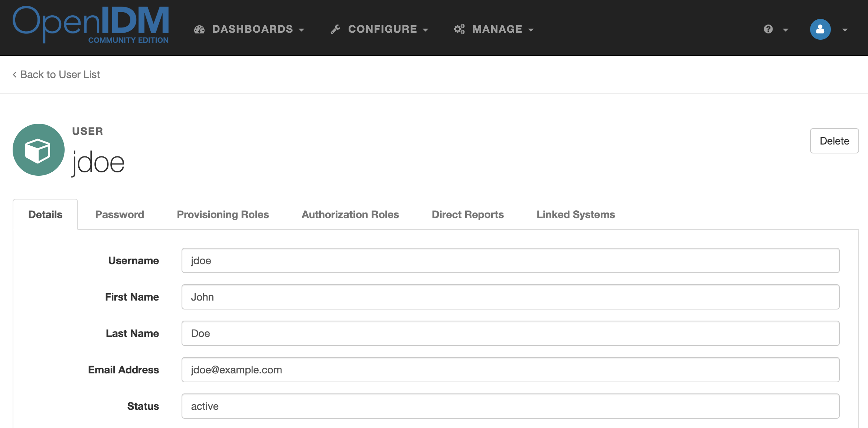Expand the Dashboards dropdown menu
This screenshot has height=428, width=868.
click(301, 30)
